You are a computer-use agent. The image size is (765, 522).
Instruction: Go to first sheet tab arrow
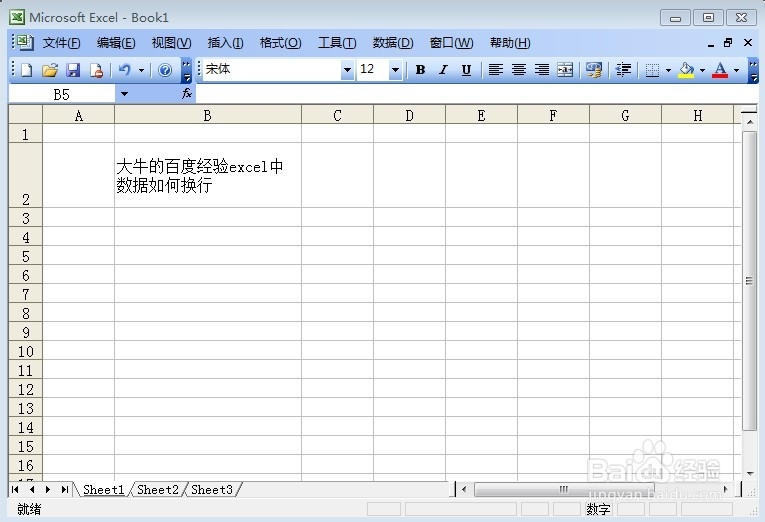coord(15,489)
